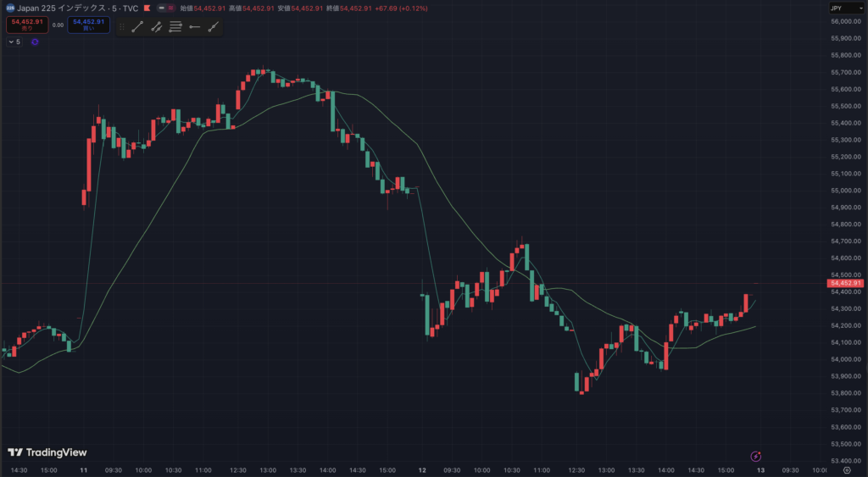Click the lightning bolt icon above time axis

(756, 456)
